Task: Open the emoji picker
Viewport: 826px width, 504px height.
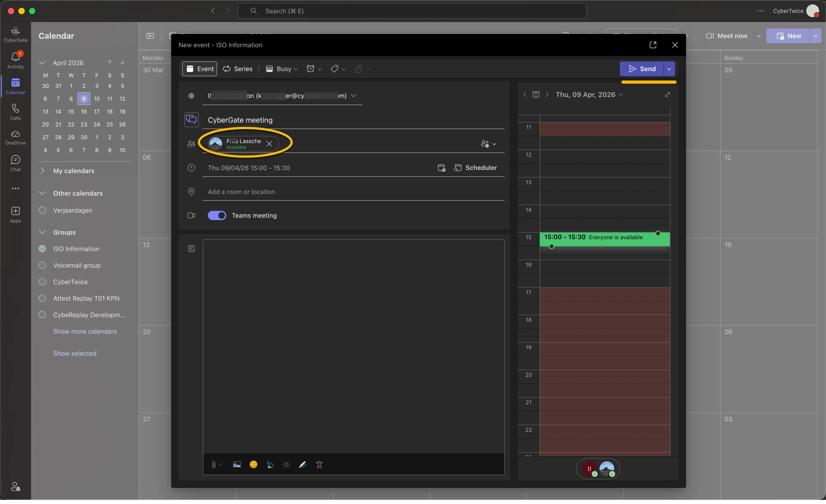Action: 254,464
